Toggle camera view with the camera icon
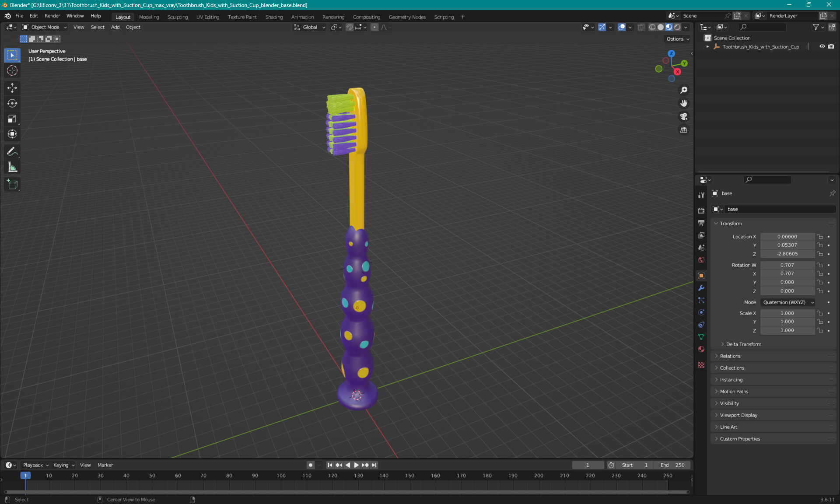This screenshot has height=504, width=840. 683,116
